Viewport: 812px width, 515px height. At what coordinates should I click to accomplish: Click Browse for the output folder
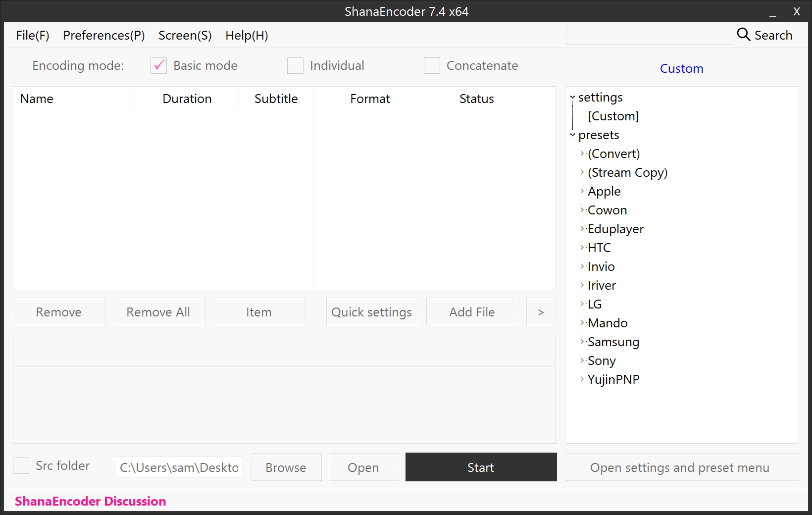pyautogui.click(x=287, y=467)
